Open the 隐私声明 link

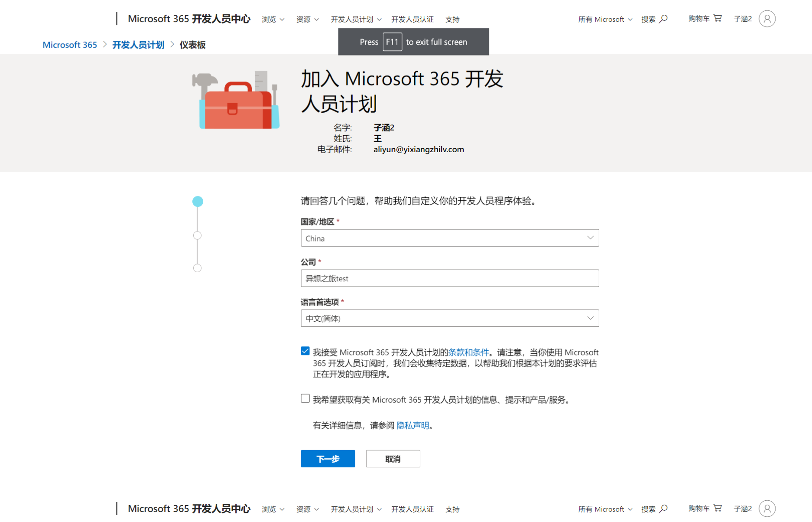pyautogui.click(x=412, y=425)
